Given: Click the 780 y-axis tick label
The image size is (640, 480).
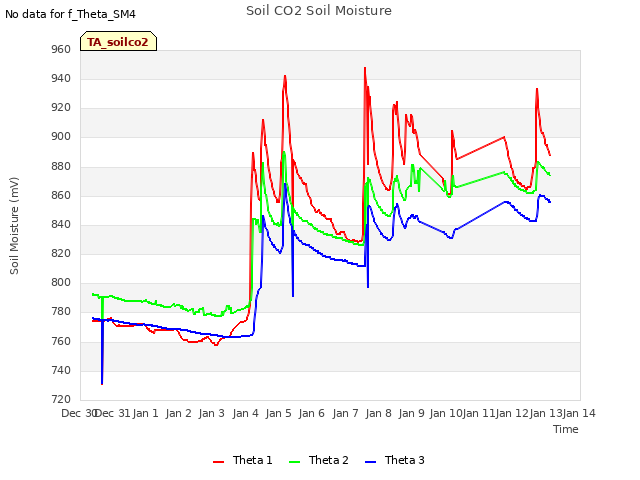Looking at the screenshot, I should (x=61, y=312).
